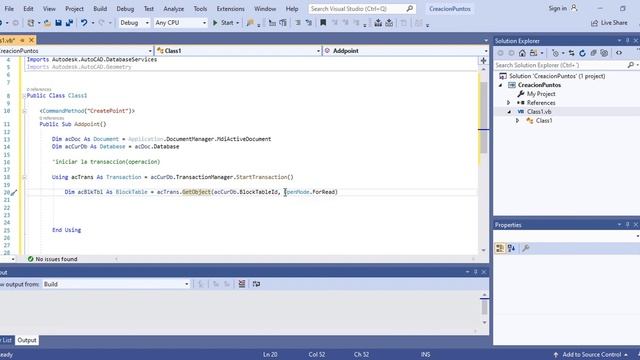640x360 pixels.
Task: Toggle the bookmark icon in the toolbar
Action: coord(323,23)
